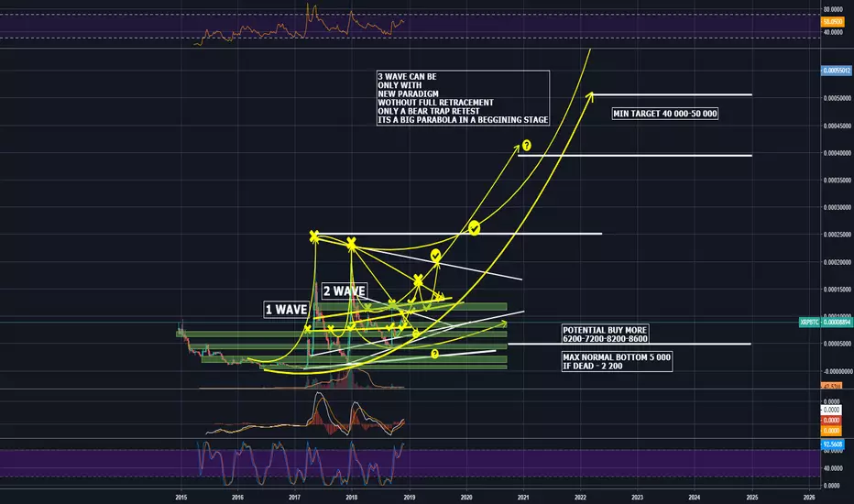
Task: Select the '1 WAVE' annotation label
Action: point(287,310)
